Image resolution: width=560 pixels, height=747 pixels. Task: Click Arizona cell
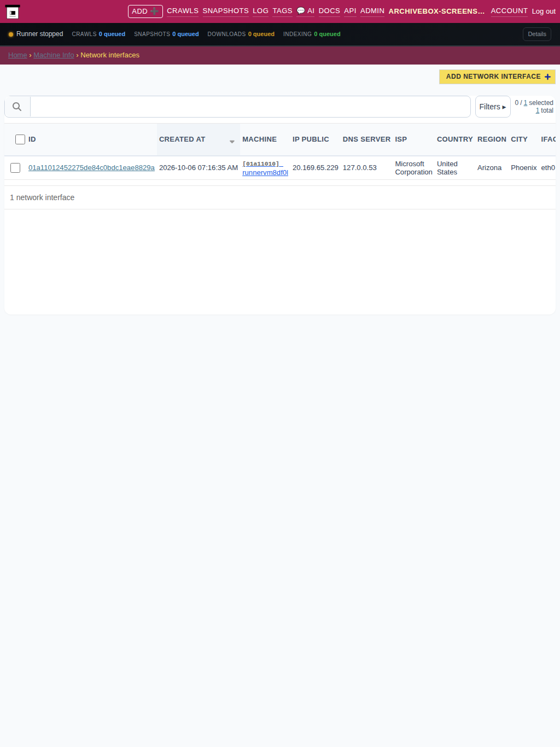pyautogui.click(x=489, y=168)
